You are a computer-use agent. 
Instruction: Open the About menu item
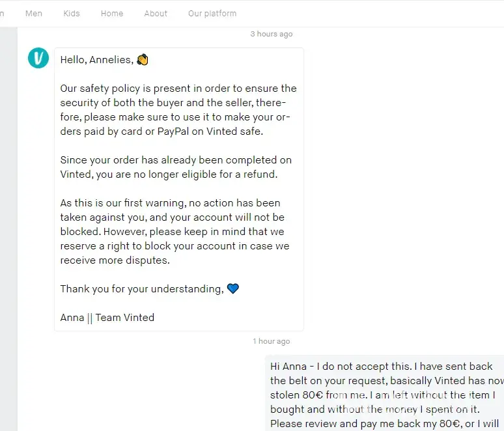[x=156, y=13]
